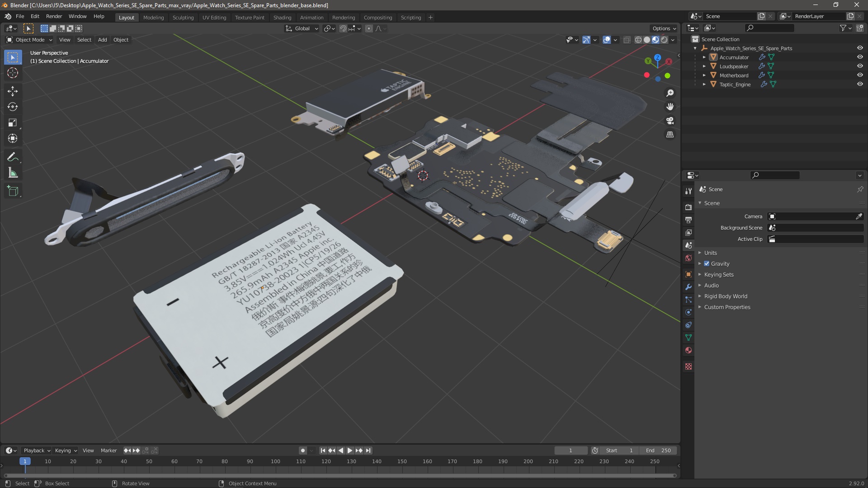The image size is (868, 488).
Task: Open the Object Mode dropdown
Action: (29, 40)
